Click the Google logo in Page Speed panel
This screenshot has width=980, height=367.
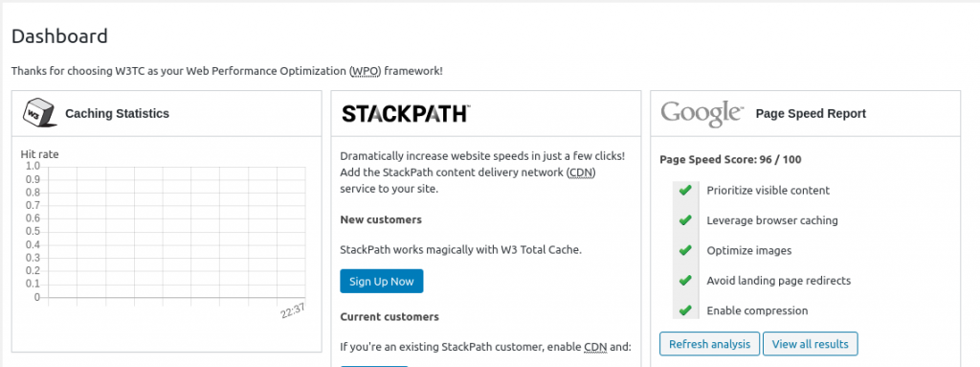[x=702, y=113]
